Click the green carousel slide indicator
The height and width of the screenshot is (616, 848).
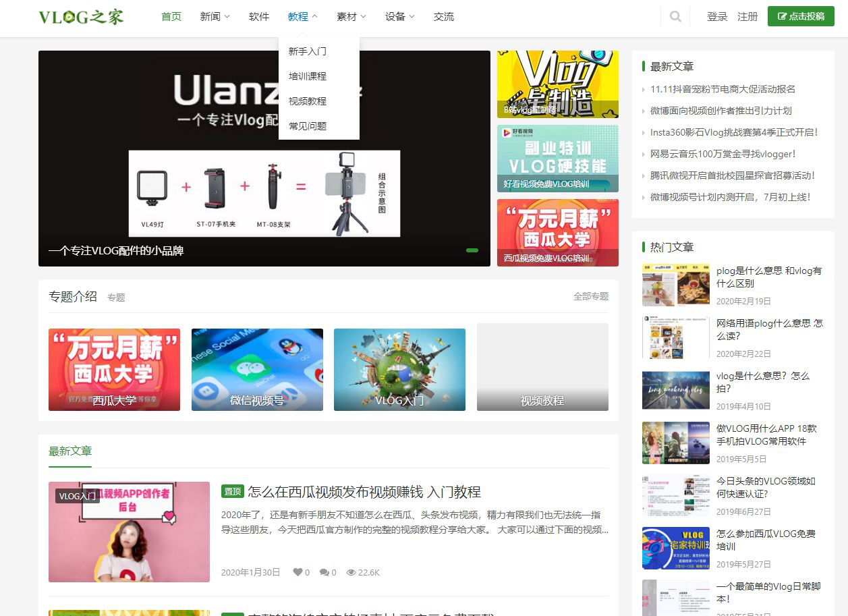[472, 250]
